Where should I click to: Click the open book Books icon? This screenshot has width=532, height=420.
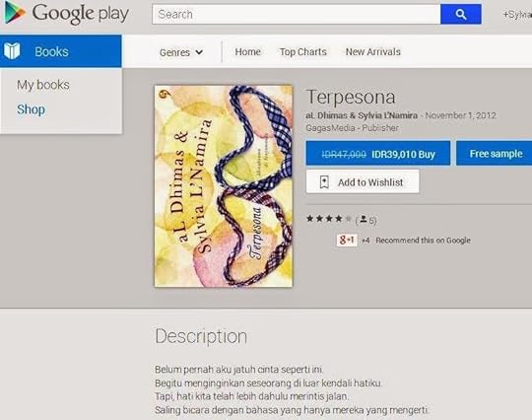12,51
